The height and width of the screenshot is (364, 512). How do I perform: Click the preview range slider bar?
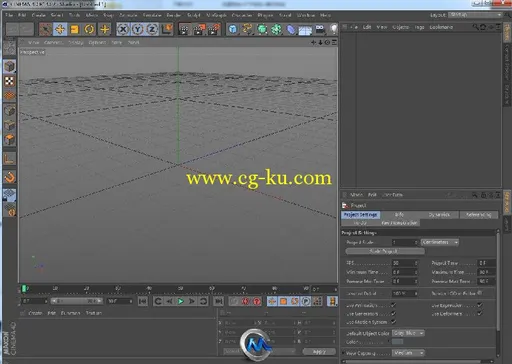coord(77,301)
